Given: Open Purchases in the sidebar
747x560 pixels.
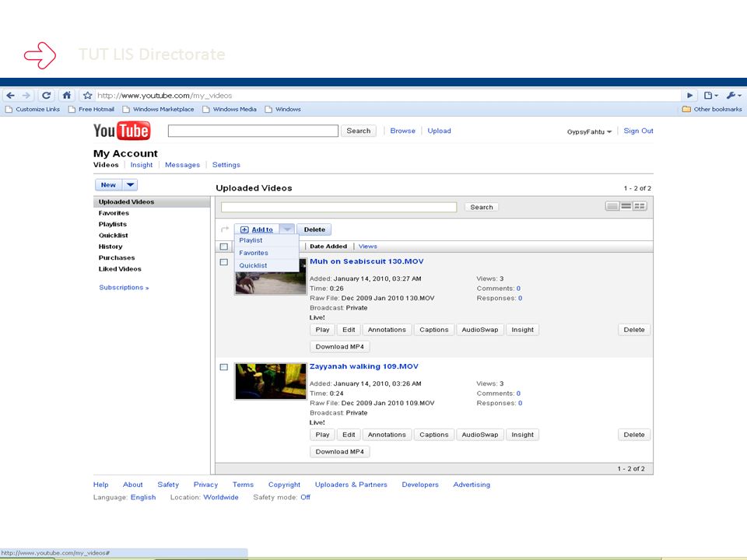Looking at the screenshot, I should click(x=117, y=257).
